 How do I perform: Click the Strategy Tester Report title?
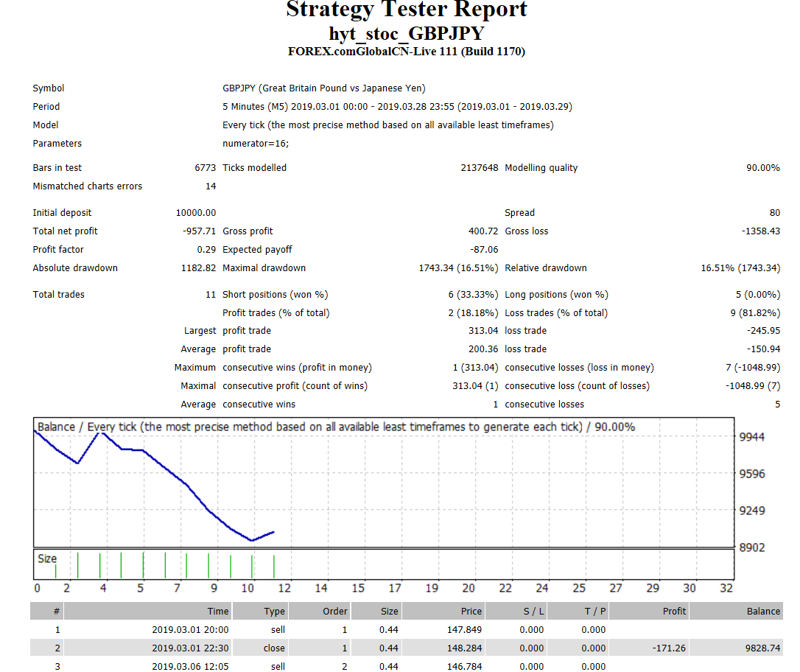(406, 9)
